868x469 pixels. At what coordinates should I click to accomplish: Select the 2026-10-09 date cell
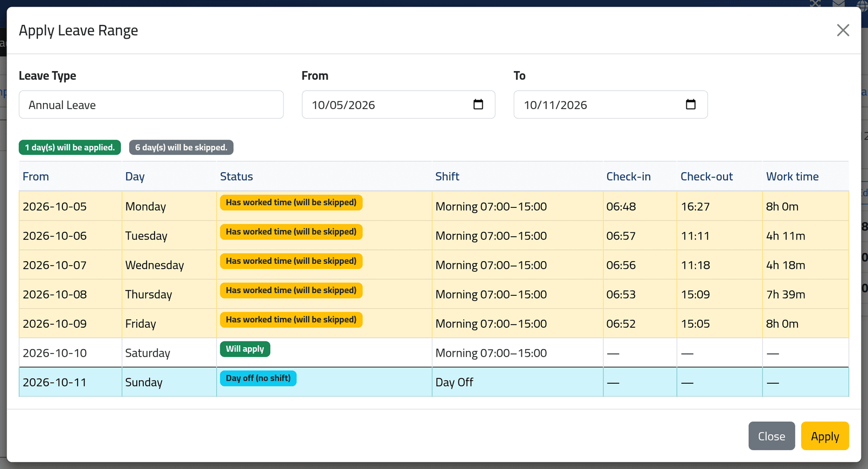coord(71,324)
